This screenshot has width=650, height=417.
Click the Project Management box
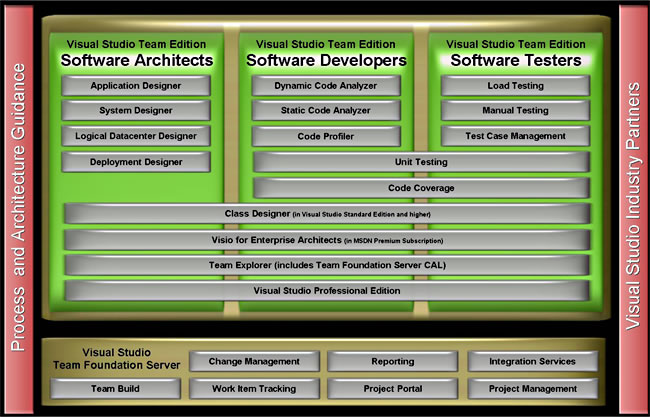(533, 389)
